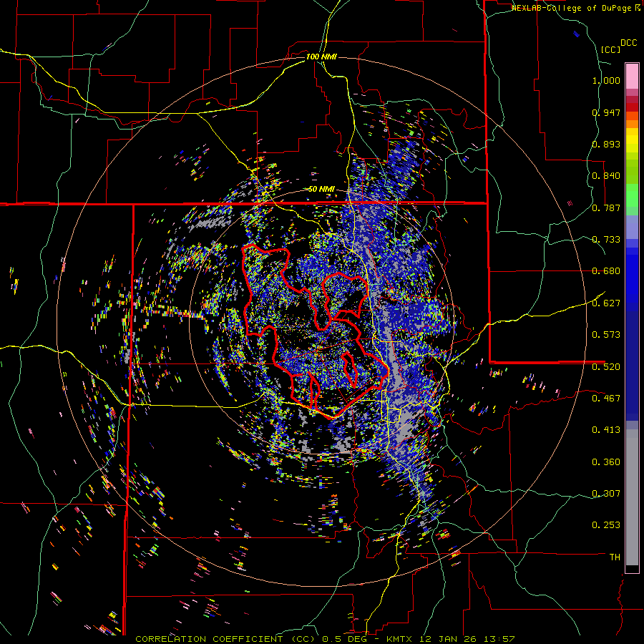This screenshot has width=644, height=644.
Task: Select the 0.360 legend value
Action: 606,462
